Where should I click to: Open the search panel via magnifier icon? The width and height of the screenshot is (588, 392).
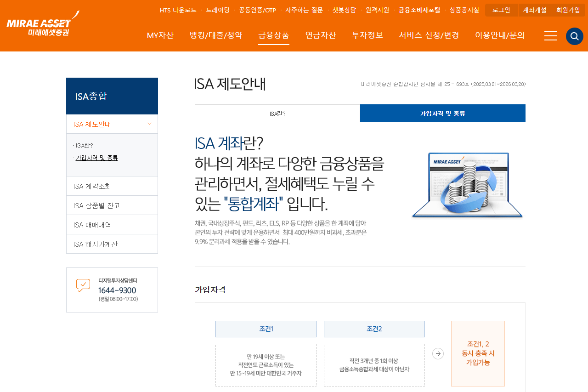[574, 36]
